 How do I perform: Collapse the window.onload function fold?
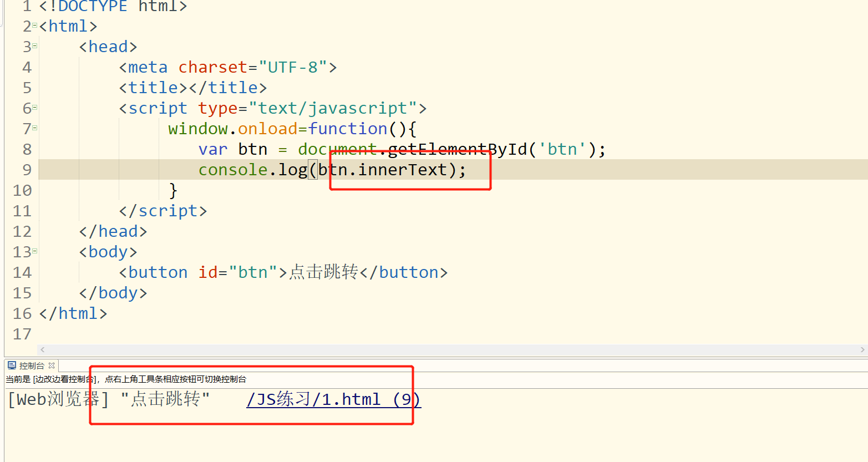[x=35, y=128]
